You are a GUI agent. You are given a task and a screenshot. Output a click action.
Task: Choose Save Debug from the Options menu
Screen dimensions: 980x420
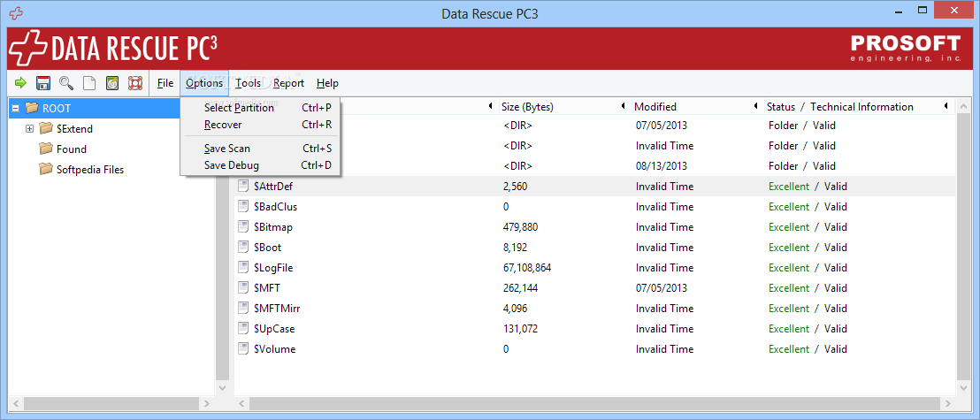[260, 165]
